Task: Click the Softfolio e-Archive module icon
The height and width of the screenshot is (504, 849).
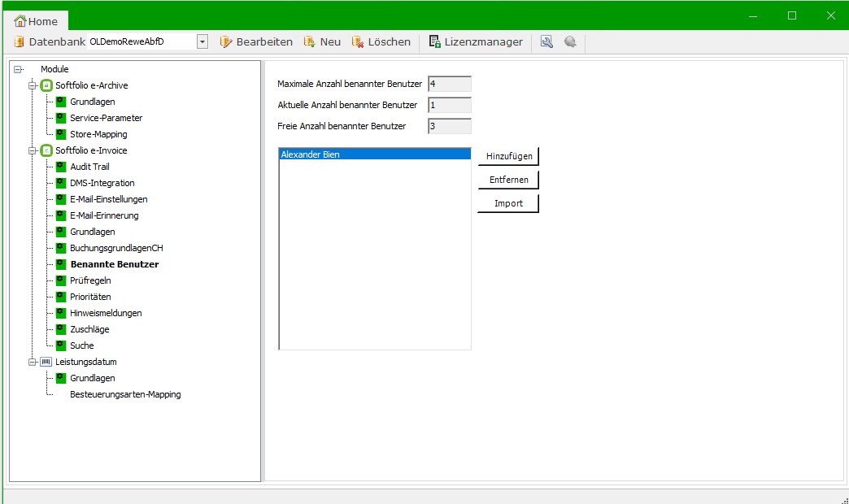Action: click(x=46, y=85)
